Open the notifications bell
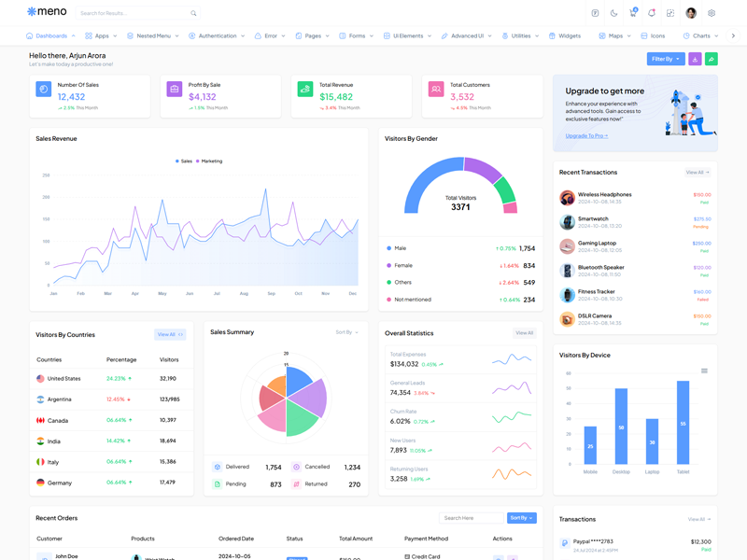 click(651, 13)
